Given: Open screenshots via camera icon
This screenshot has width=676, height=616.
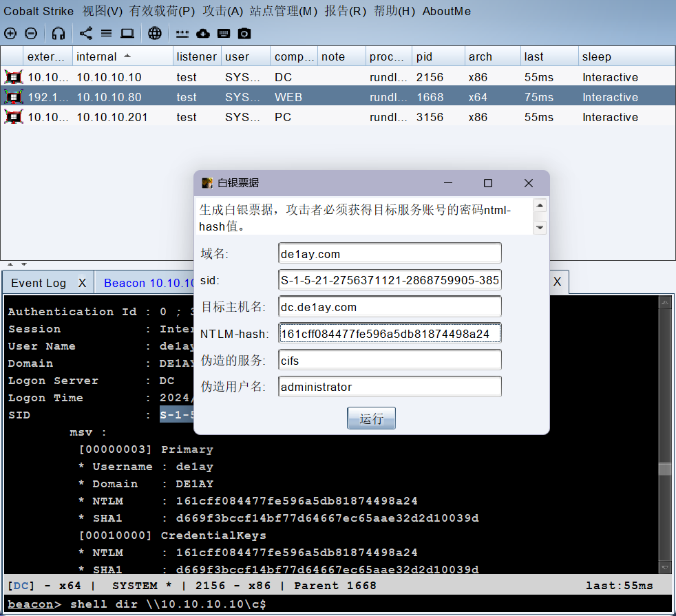Looking at the screenshot, I should click(244, 33).
